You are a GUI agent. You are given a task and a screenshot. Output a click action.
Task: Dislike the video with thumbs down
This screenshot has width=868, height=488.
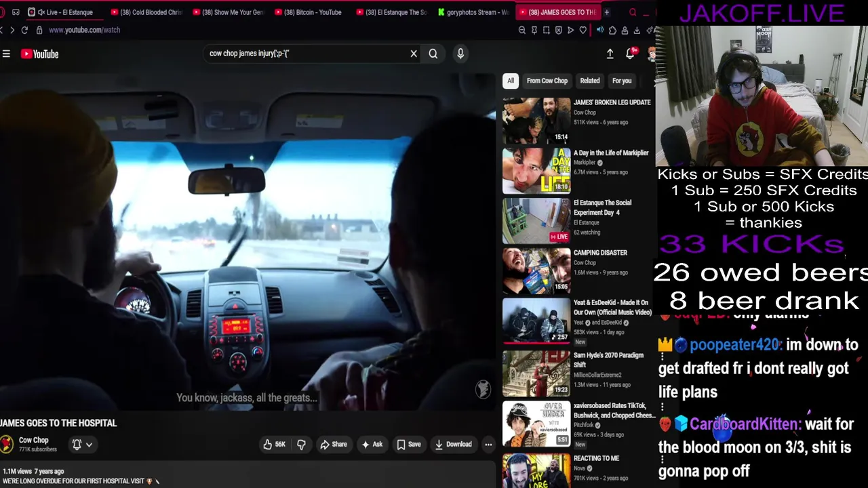click(x=301, y=445)
